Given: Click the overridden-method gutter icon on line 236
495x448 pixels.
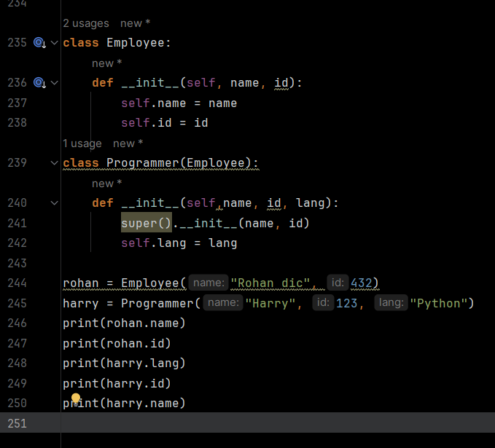Looking at the screenshot, I should [x=40, y=83].
